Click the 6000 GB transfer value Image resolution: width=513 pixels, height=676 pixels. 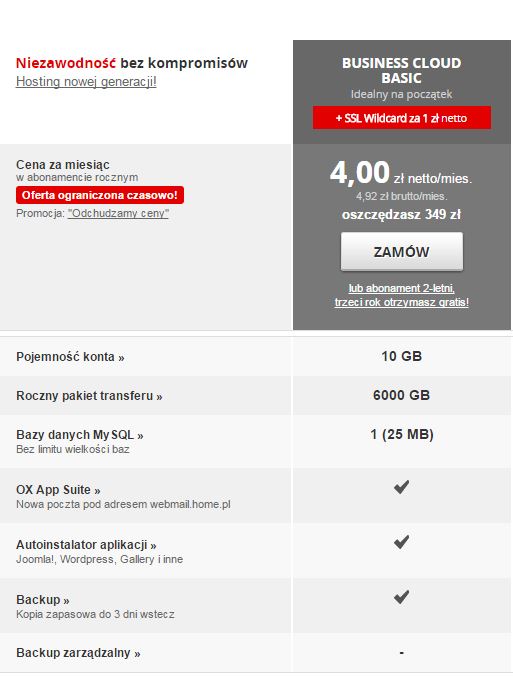coord(401,395)
